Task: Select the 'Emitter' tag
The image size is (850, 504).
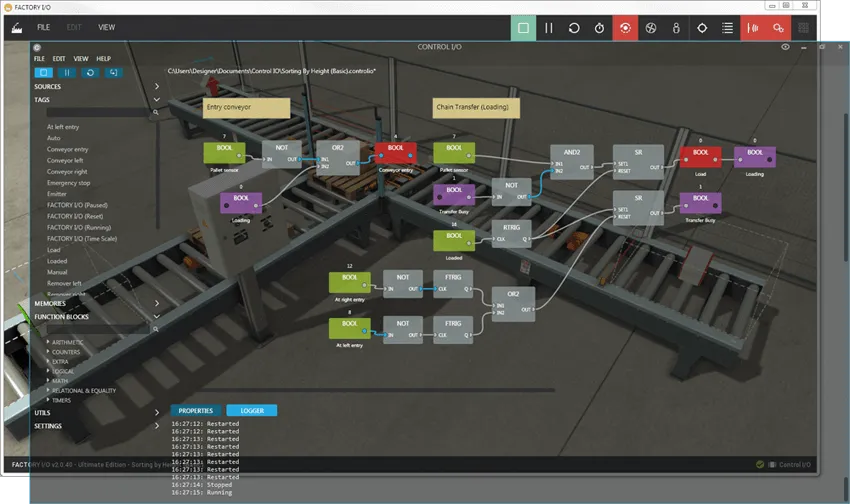Action: click(x=56, y=193)
